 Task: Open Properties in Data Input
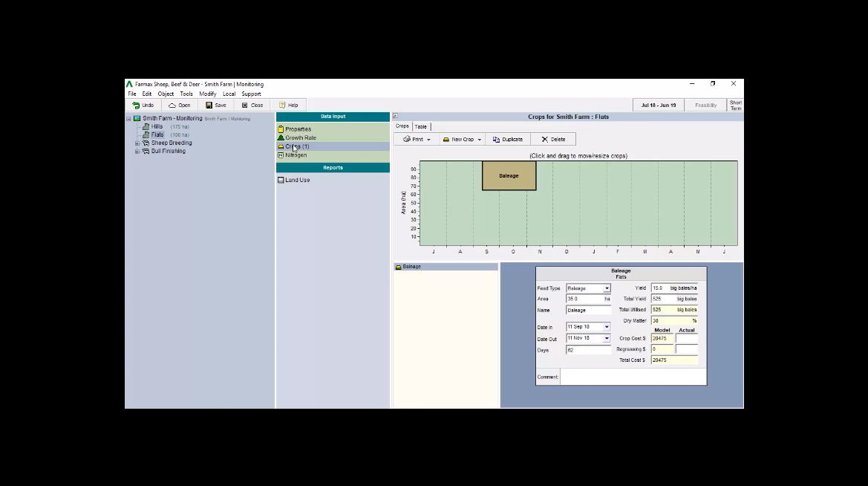[298, 129]
